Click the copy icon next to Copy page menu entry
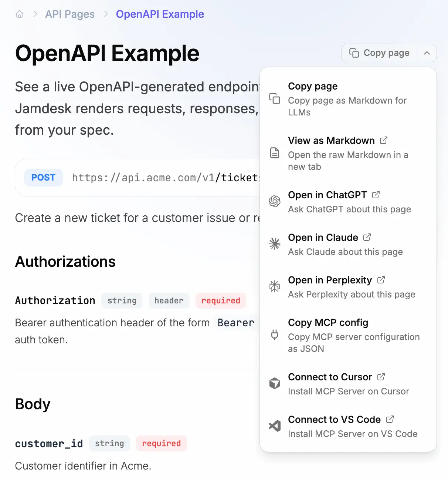The height and width of the screenshot is (481, 448). [x=275, y=99]
